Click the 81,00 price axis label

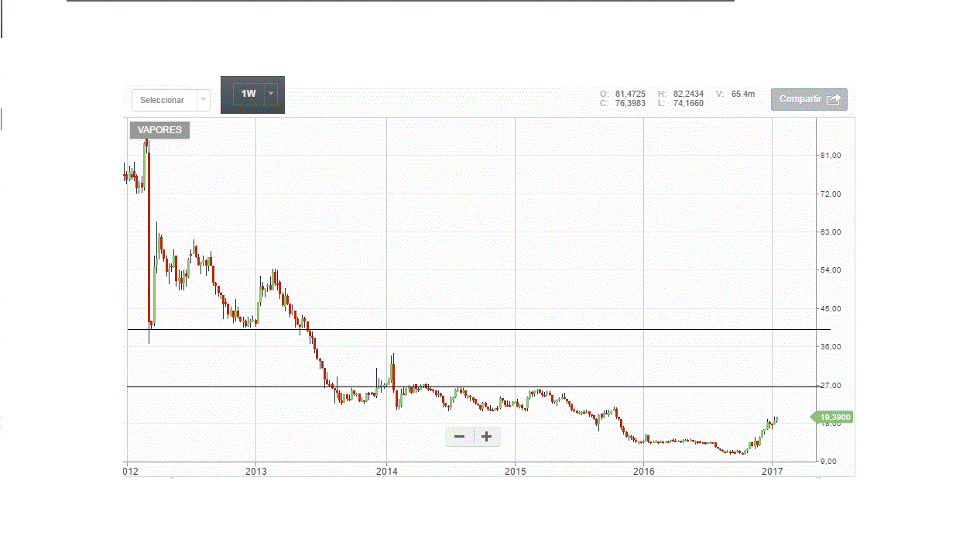click(830, 156)
